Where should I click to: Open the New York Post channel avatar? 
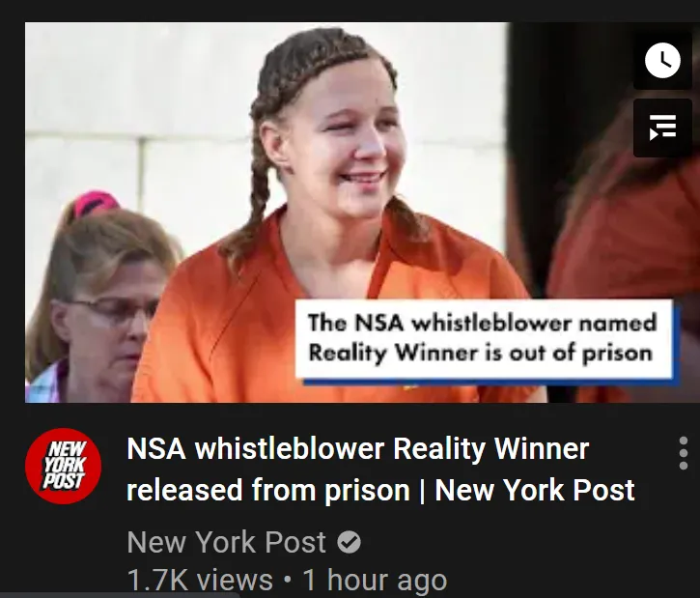(x=64, y=466)
